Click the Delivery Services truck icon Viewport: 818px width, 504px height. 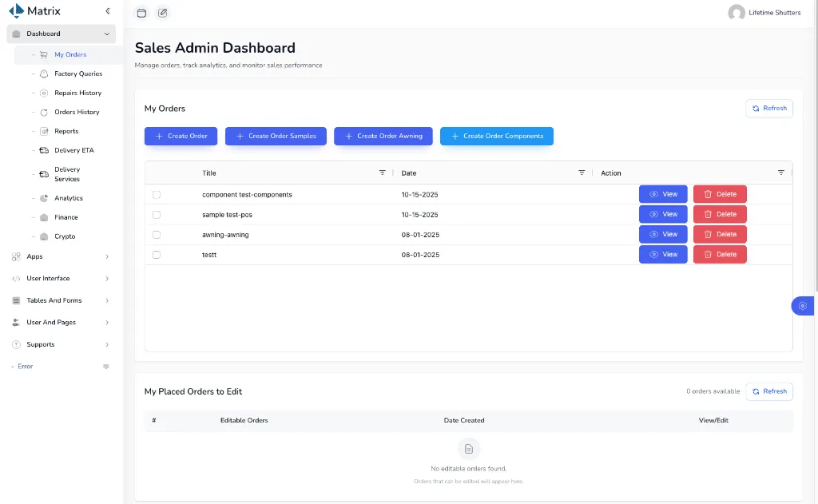[x=44, y=174]
